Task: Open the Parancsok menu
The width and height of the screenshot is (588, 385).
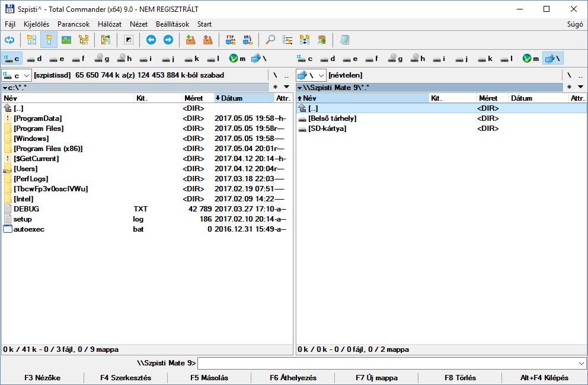Action: pyautogui.click(x=73, y=24)
